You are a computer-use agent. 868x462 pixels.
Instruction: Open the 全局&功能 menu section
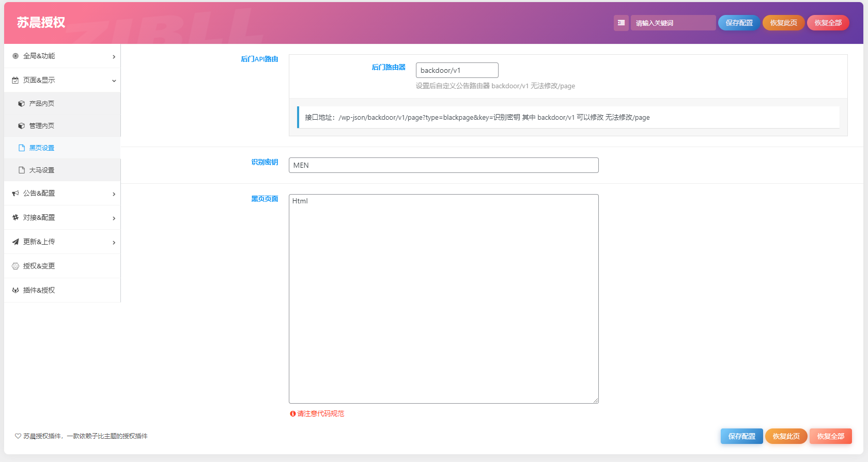coord(62,56)
